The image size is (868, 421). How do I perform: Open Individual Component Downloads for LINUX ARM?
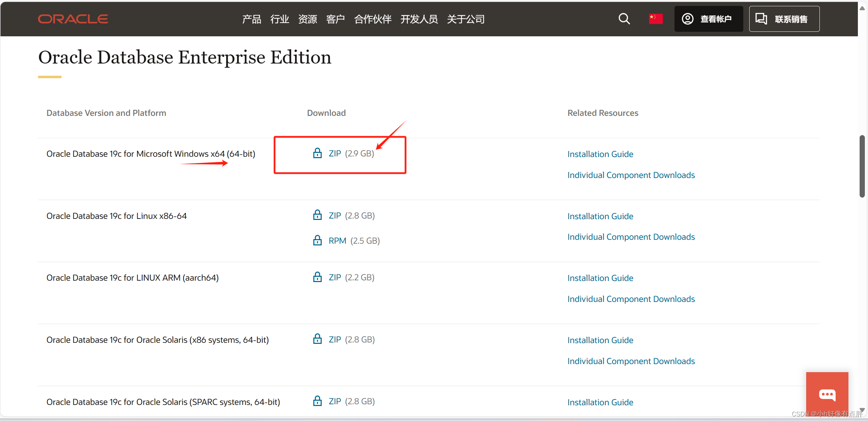point(631,299)
